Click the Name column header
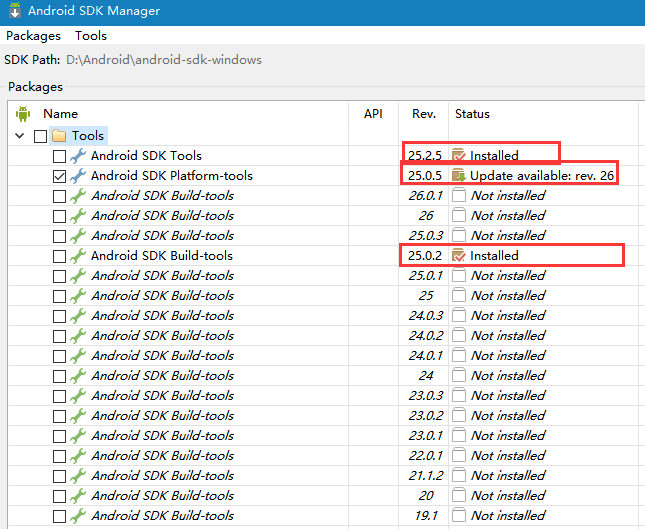This screenshot has height=529, width=645. [x=60, y=114]
